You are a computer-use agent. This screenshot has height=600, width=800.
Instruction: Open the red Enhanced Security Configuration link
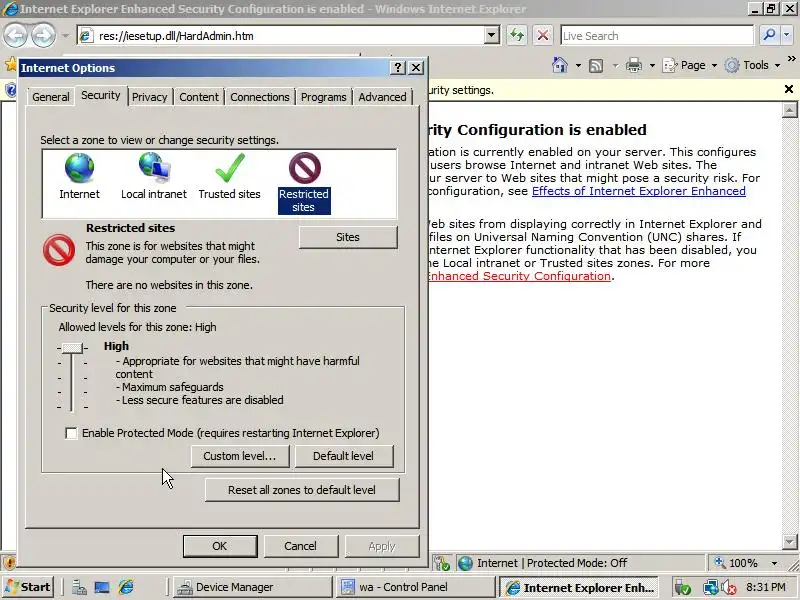pyautogui.click(x=519, y=276)
